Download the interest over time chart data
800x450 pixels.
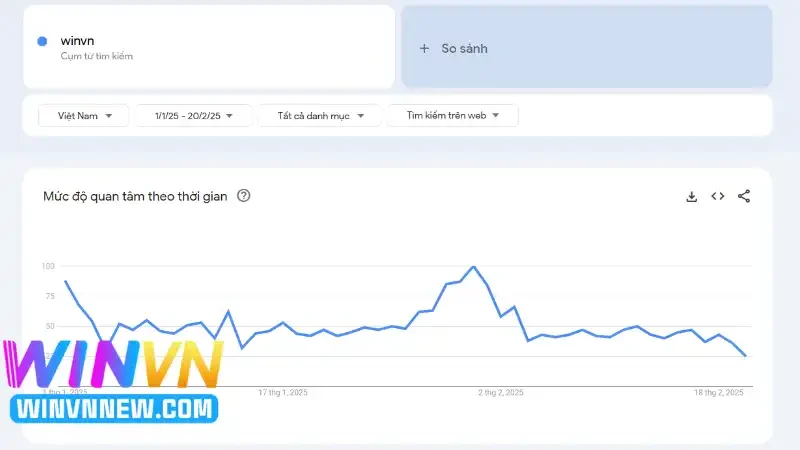tap(691, 196)
